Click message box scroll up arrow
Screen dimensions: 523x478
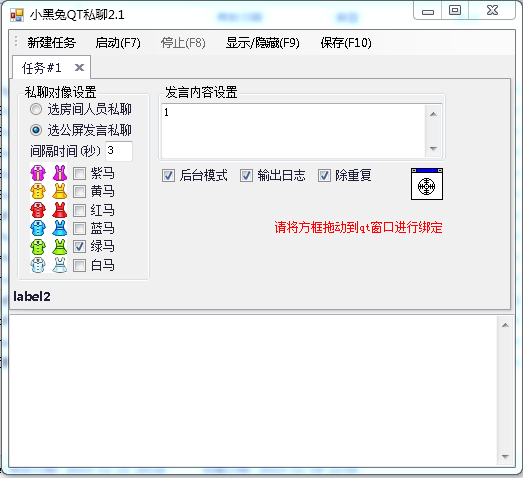(x=433, y=114)
